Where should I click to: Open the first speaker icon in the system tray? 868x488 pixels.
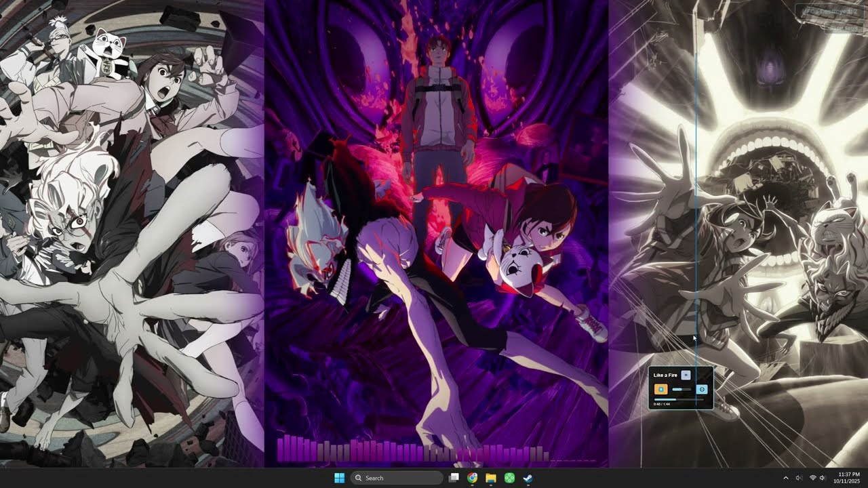tap(798, 478)
